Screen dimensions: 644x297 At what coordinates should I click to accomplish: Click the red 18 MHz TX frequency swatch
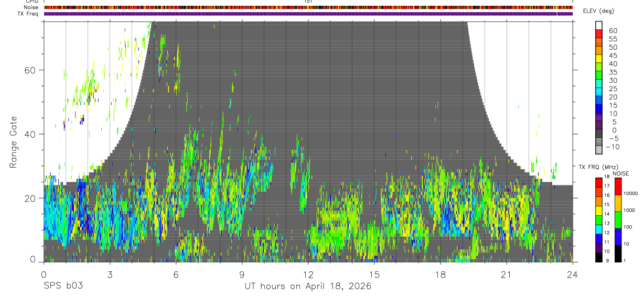pyautogui.click(x=599, y=182)
